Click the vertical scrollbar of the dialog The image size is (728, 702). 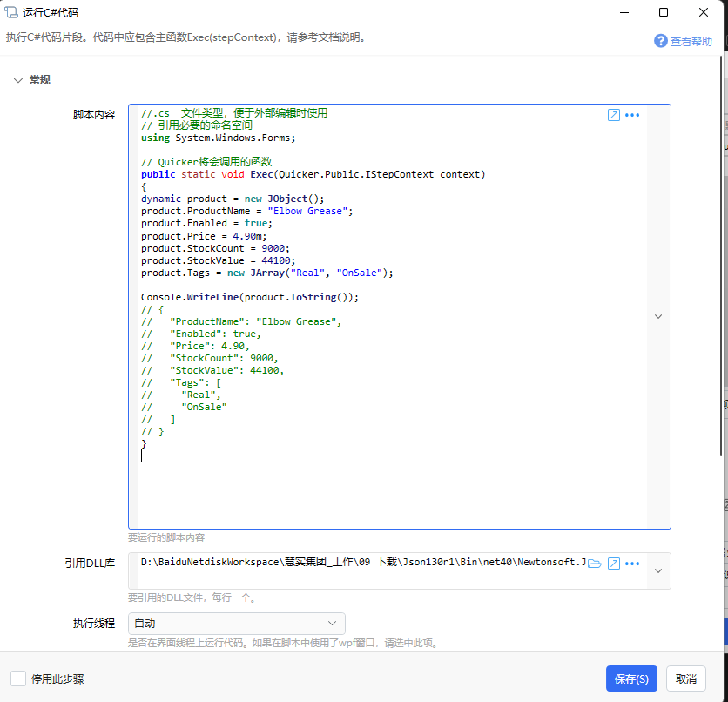click(x=721, y=255)
